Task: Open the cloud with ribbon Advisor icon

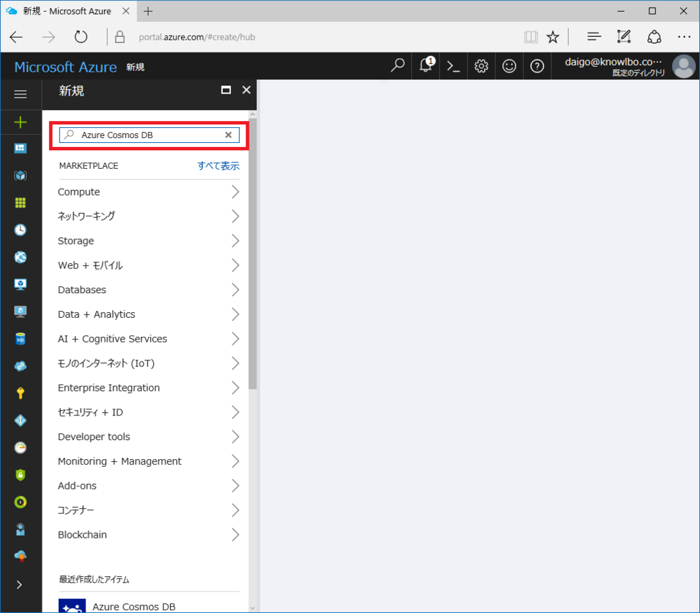Action: (x=21, y=556)
